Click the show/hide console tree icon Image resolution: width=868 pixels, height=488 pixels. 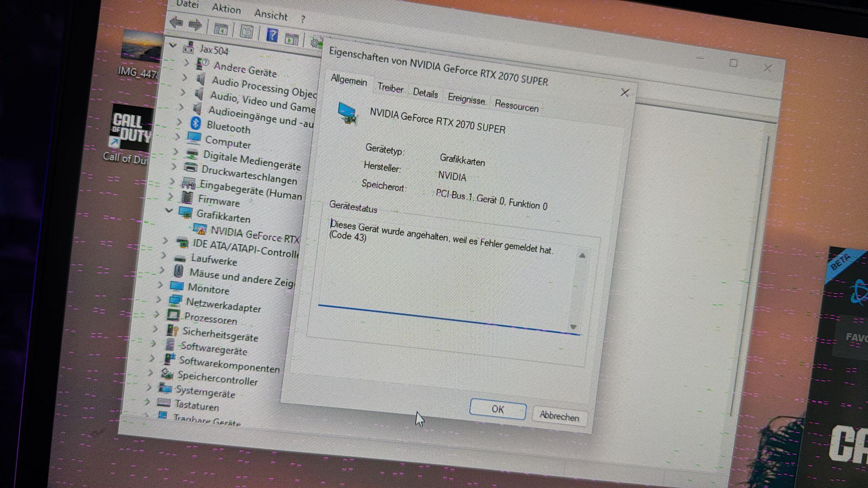point(221,29)
